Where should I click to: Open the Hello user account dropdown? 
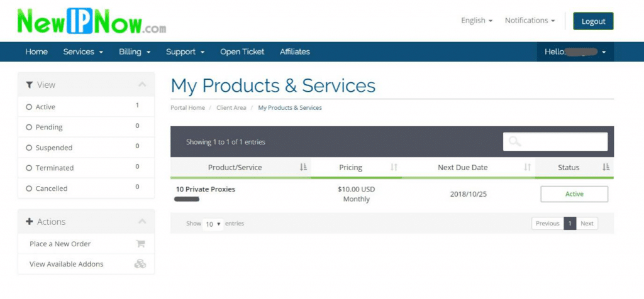575,52
